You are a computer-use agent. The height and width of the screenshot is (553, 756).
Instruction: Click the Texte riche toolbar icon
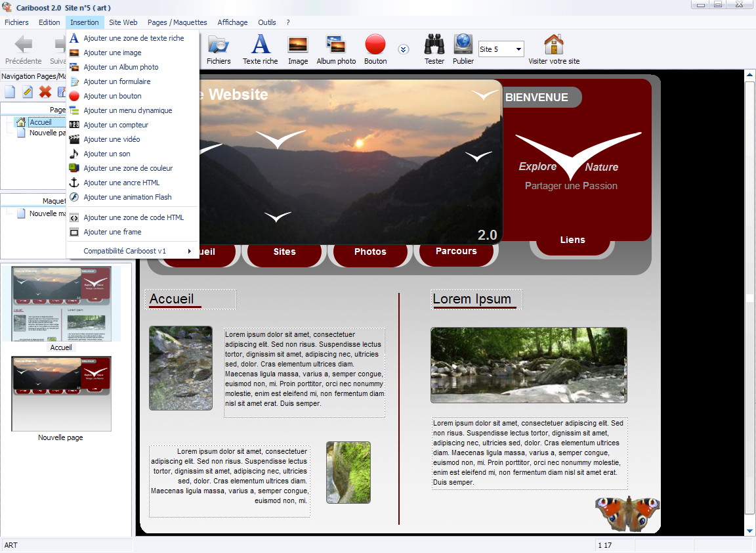tap(261, 45)
